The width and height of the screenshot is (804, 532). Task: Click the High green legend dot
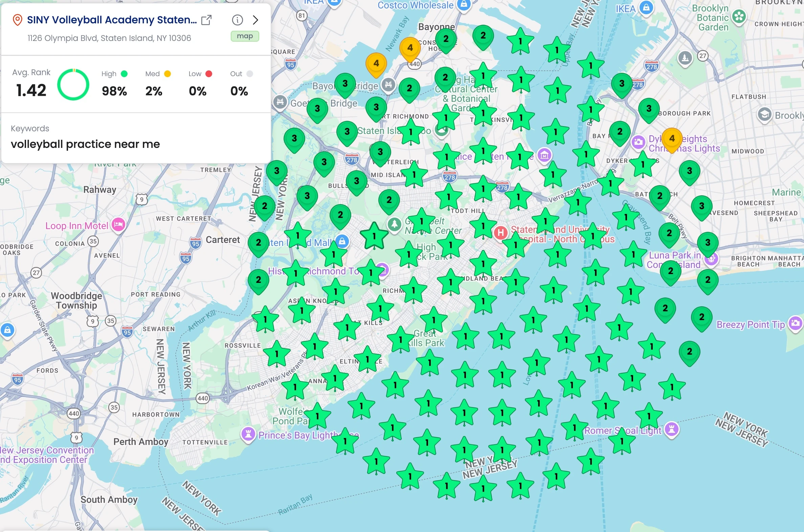click(124, 74)
